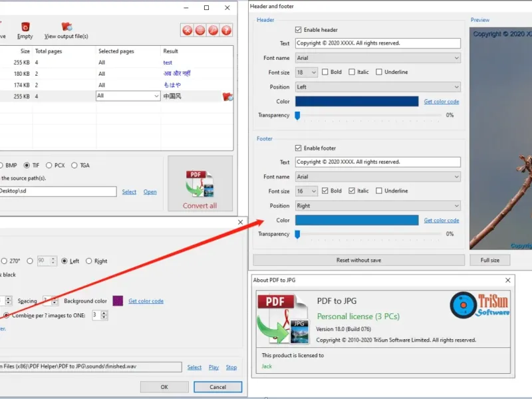Close the About PDF to JPG dialog

point(508,280)
